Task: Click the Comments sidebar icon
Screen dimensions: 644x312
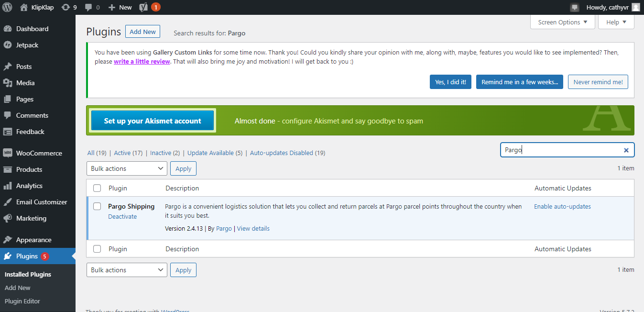Action: click(x=8, y=115)
